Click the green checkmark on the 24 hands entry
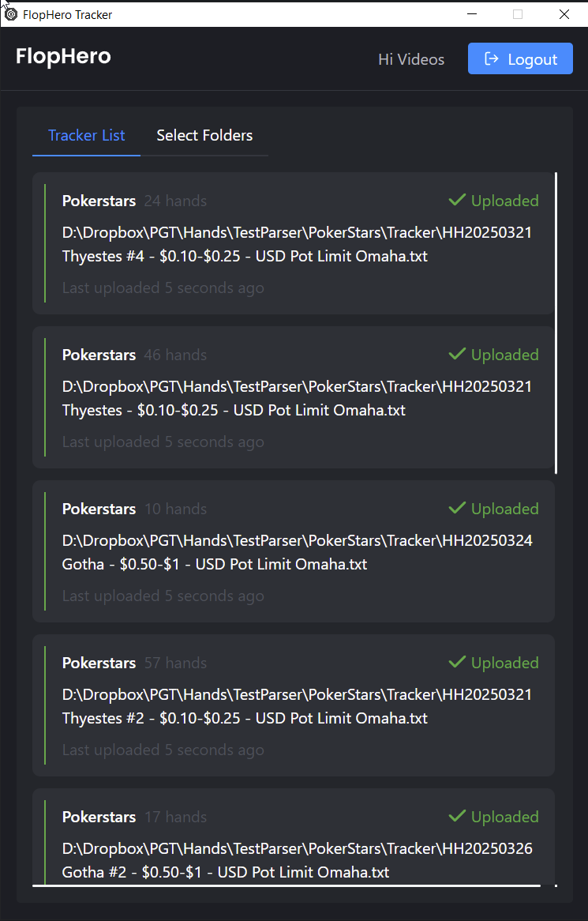 point(457,201)
